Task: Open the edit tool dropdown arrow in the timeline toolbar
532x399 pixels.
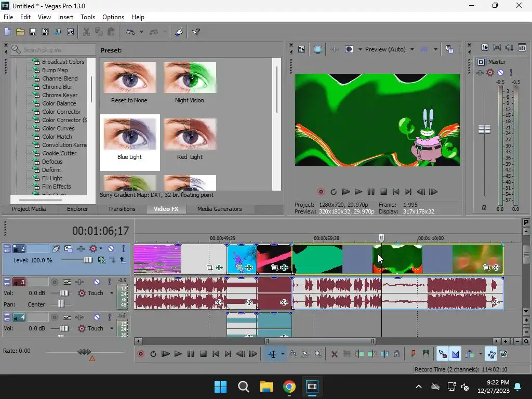Action: click(282, 354)
